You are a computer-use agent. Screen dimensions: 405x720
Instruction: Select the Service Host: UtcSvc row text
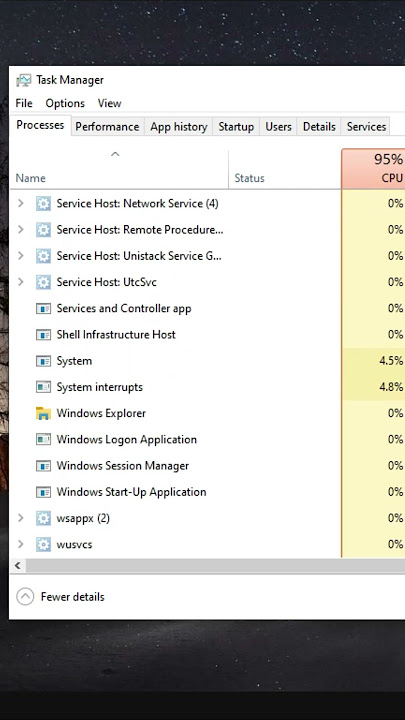[106, 282]
